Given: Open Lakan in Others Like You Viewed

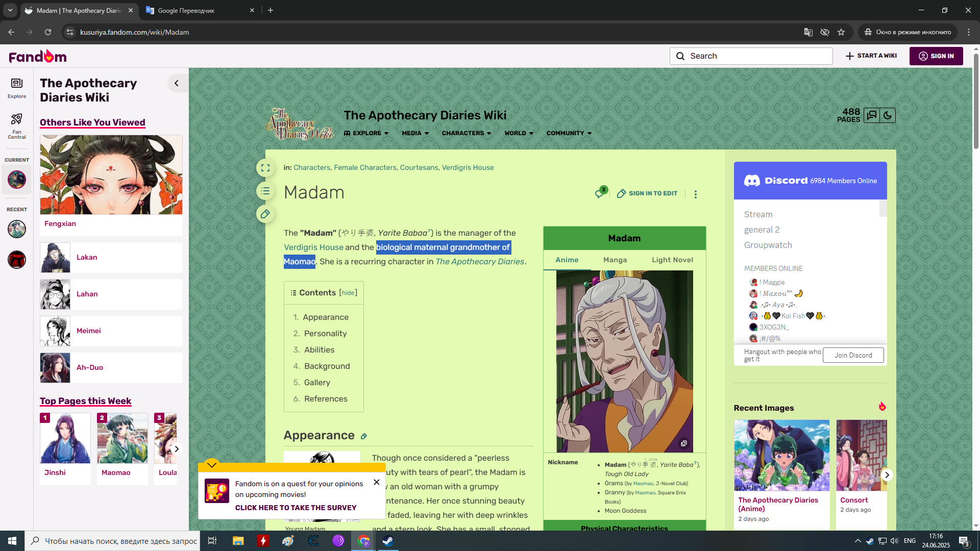Looking at the screenshot, I should coord(111,258).
